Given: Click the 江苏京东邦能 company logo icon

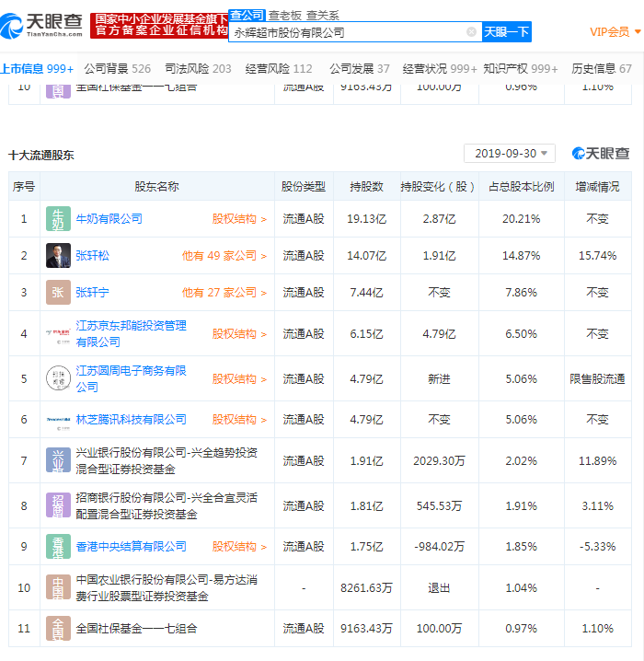Looking at the screenshot, I should pos(58,334).
